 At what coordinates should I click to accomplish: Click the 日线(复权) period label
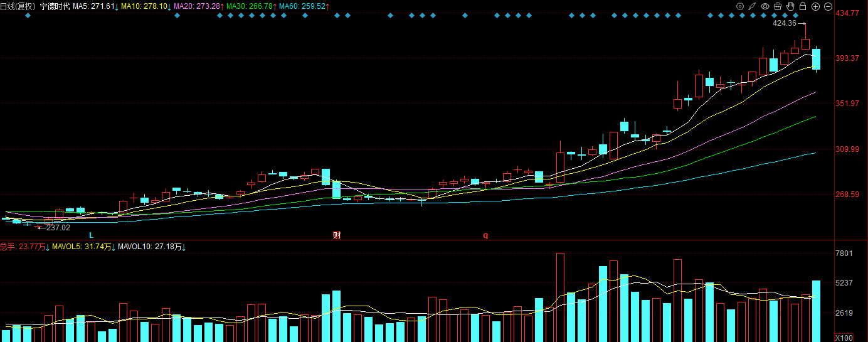tap(18, 6)
